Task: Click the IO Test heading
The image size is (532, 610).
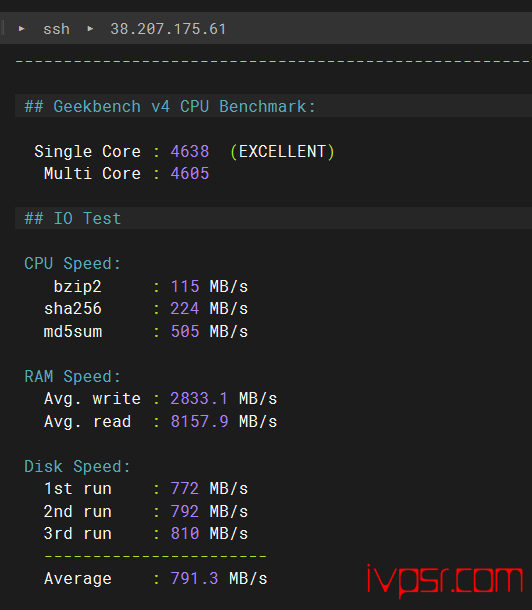Action: (73, 219)
